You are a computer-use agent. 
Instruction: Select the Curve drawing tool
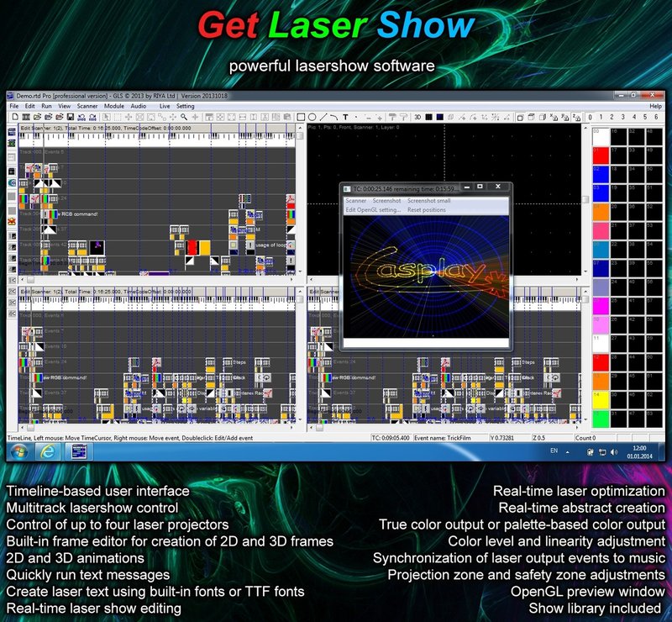[x=334, y=117]
